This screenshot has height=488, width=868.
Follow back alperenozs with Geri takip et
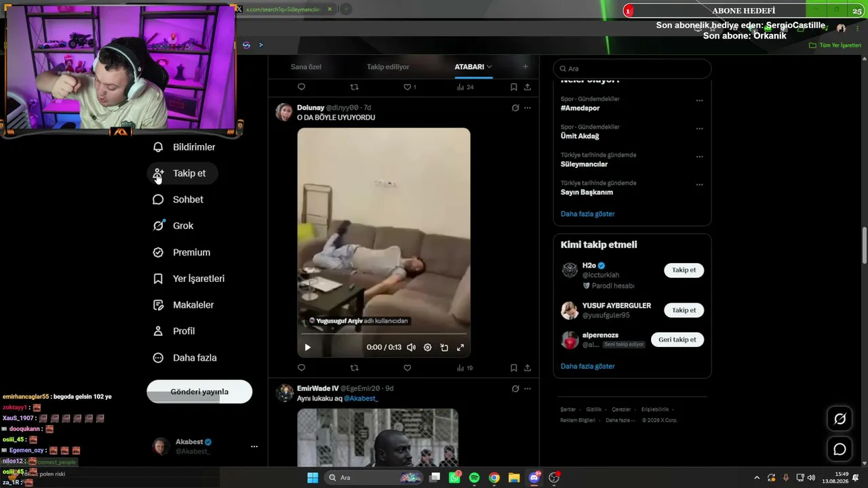point(677,340)
